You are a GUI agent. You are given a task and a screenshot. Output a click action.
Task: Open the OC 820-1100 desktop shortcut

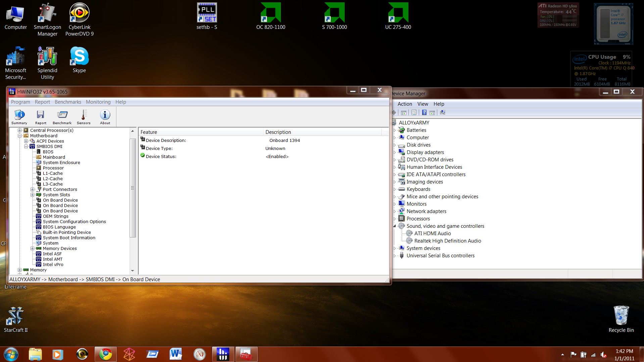(x=270, y=17)
